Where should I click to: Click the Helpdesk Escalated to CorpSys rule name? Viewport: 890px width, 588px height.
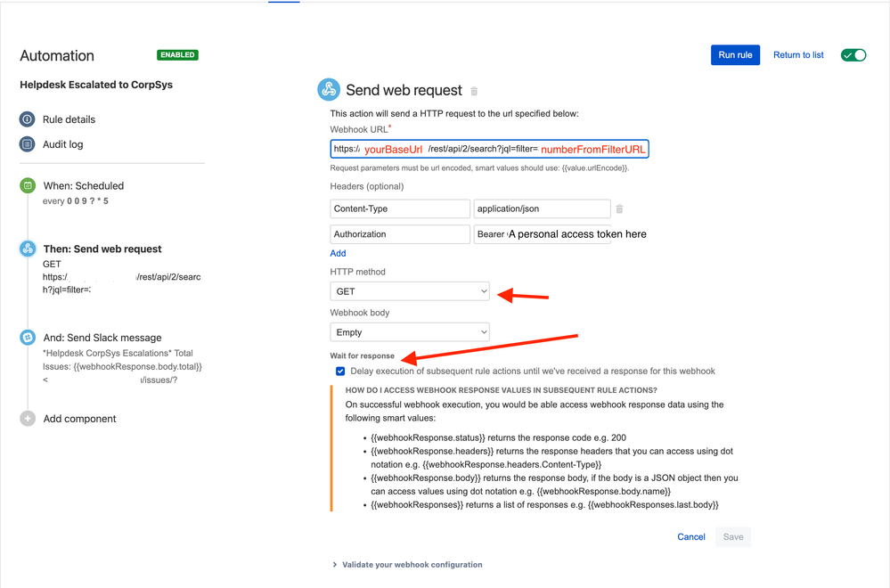click(96, 85)
